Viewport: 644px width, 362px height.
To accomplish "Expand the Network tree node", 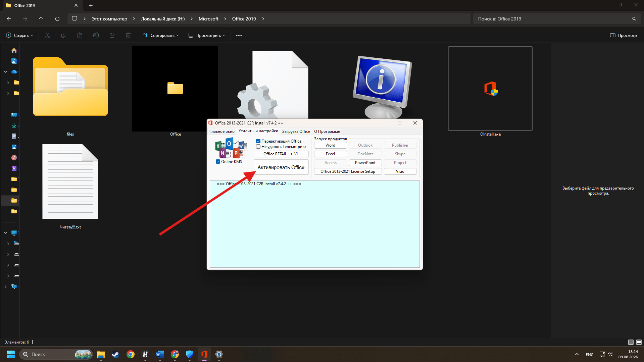I will pyautogui.click(x=6, y=287).
